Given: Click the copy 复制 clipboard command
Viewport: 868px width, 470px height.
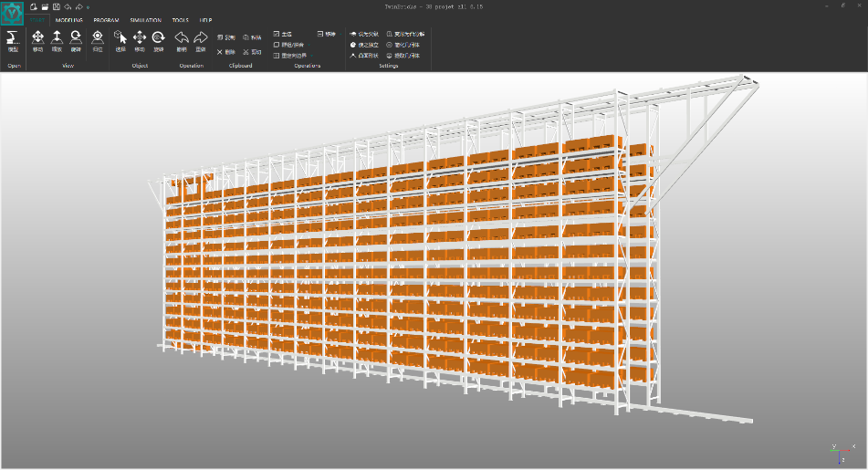Looking at the screenshot, I should (x=225, y=37).
